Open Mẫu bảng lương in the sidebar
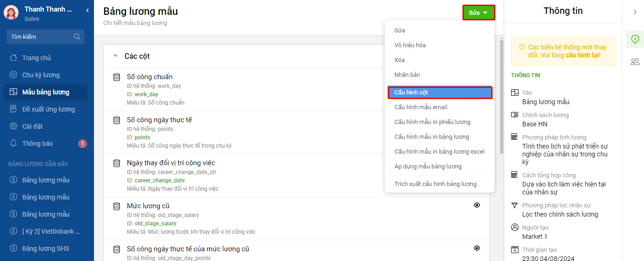 (45, 92)
